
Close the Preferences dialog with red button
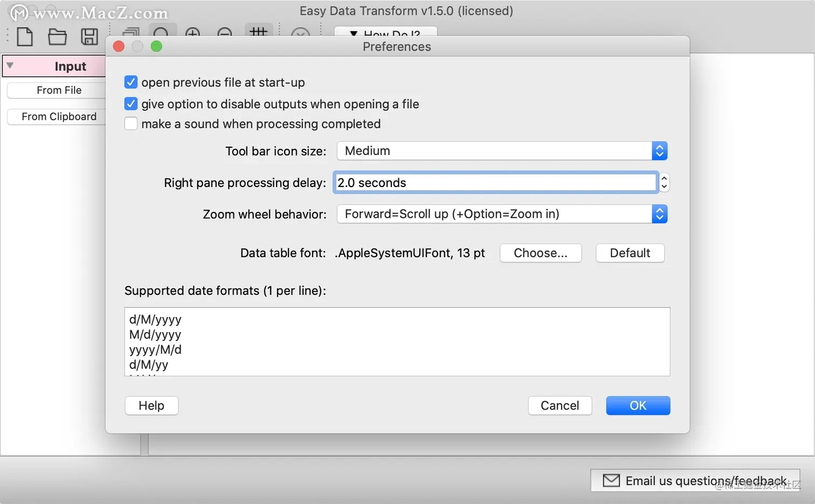coord(119,46)
